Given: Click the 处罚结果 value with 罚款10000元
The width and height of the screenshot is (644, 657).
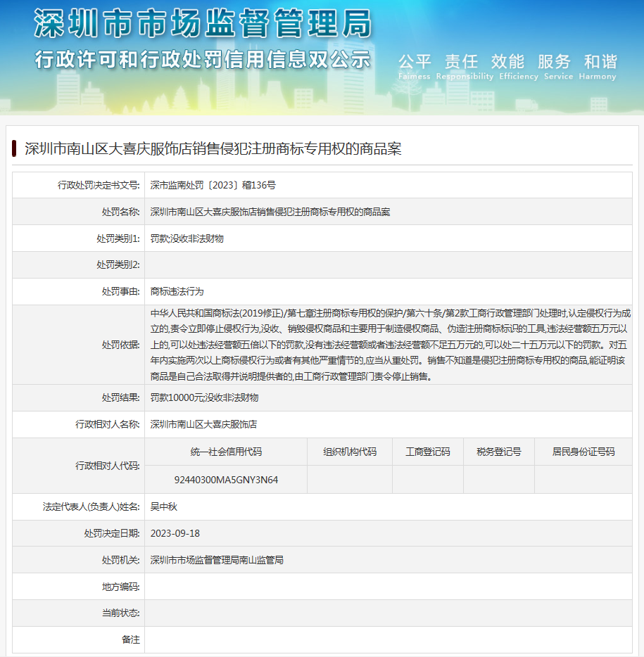Looking at the screenshot, I should [x=204, y=397].
